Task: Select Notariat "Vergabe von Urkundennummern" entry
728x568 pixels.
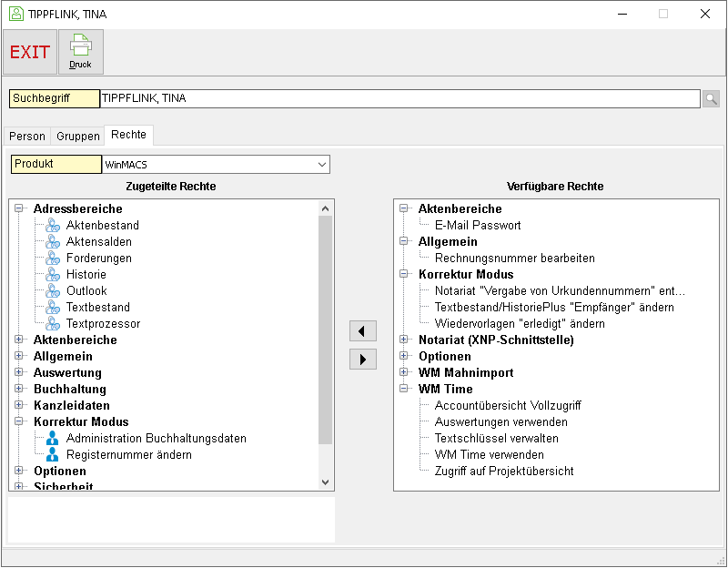Action: (x=560, y=290)
